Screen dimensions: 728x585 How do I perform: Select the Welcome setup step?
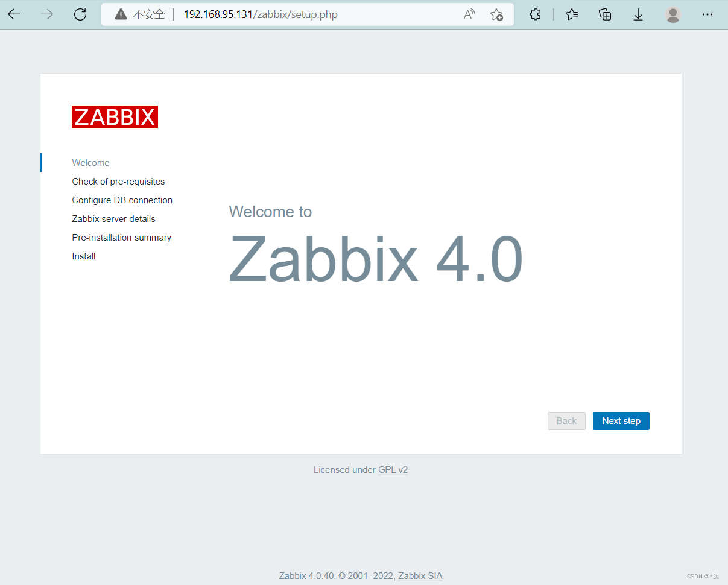pos(91,163)
